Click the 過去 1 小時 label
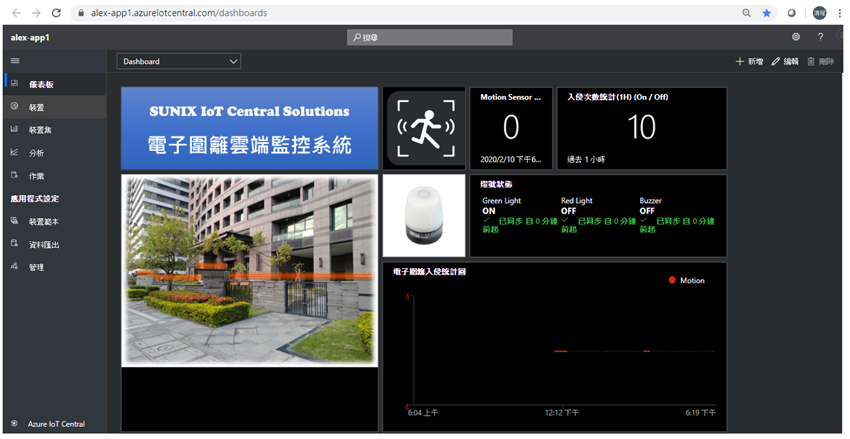Viewport: 850px width, 439px height. (x=586, y=159)
